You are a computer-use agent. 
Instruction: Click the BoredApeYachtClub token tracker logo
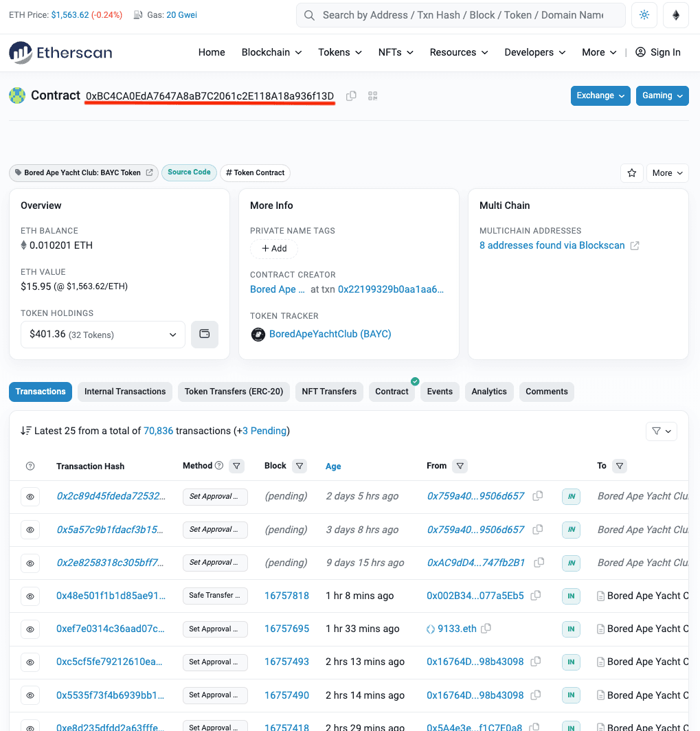pos(258,335)
